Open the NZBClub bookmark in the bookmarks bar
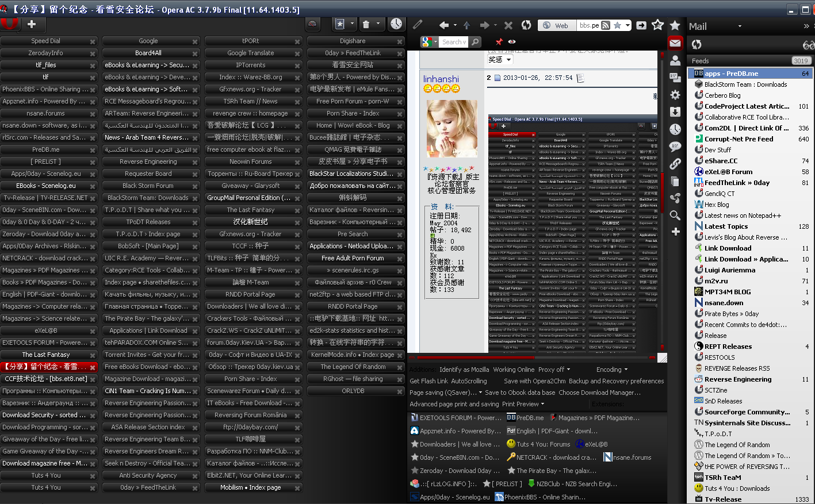 coord(572,484)
